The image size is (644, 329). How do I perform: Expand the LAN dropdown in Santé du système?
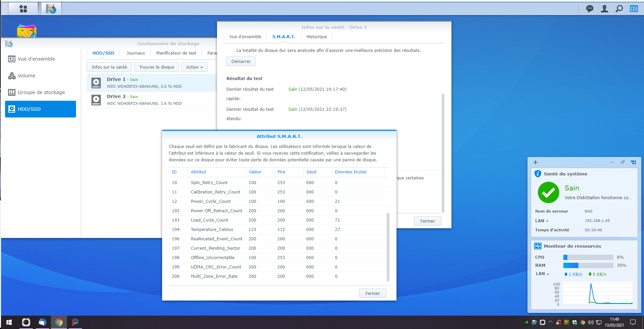tap(542, 221)
